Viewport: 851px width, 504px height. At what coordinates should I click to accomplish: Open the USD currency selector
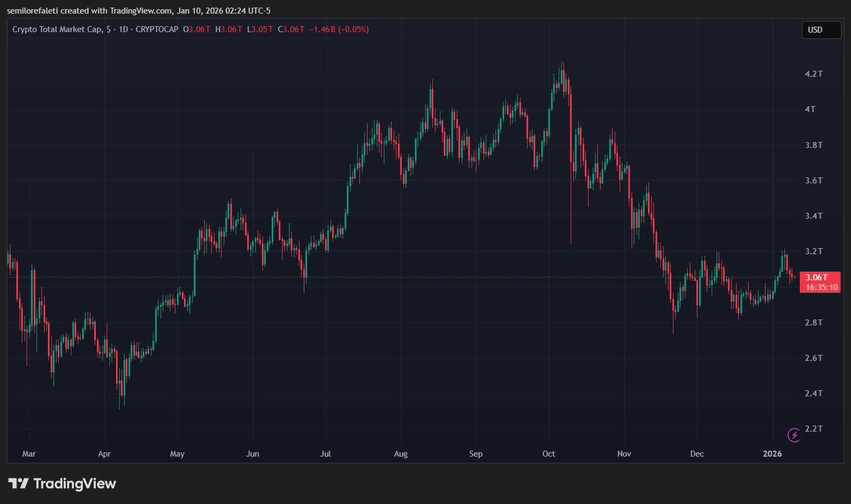(x=821, y=30)
